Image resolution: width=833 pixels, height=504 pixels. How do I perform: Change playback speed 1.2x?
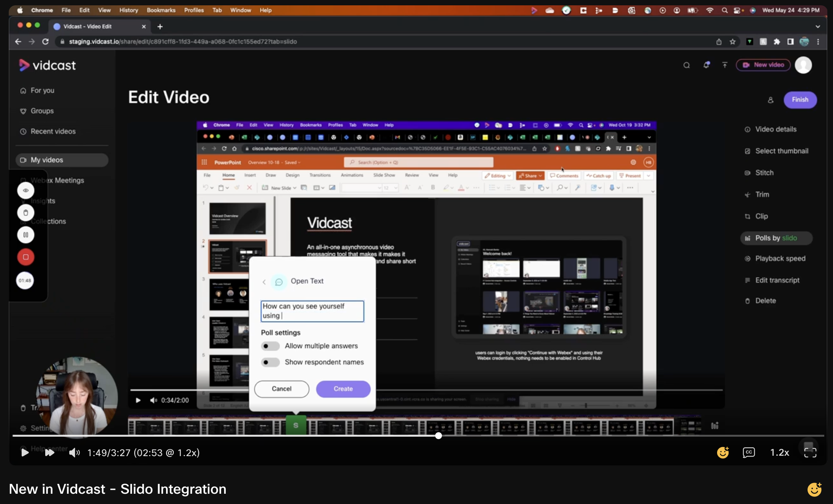pyautogui.click(x=780, y=452)
